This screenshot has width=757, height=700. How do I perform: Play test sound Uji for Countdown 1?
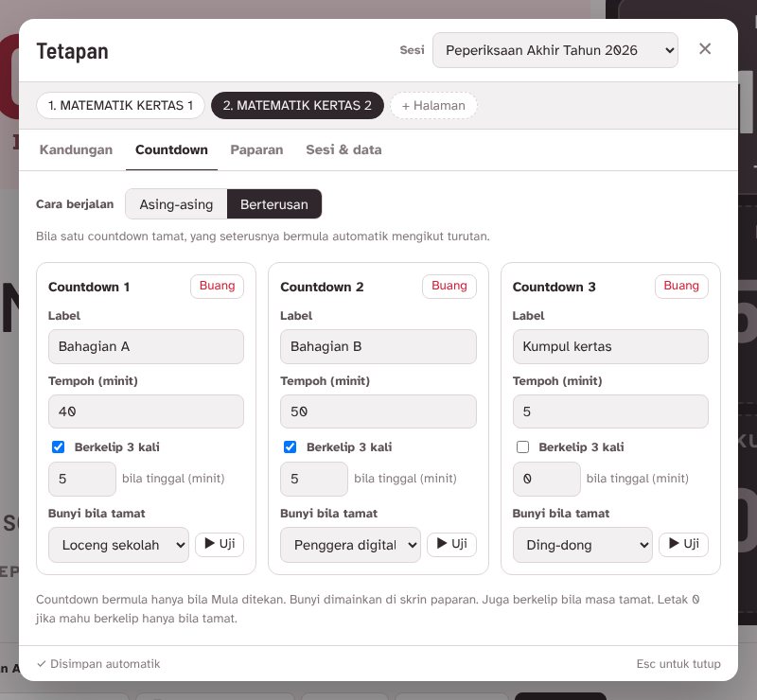(x=220, y=545)
